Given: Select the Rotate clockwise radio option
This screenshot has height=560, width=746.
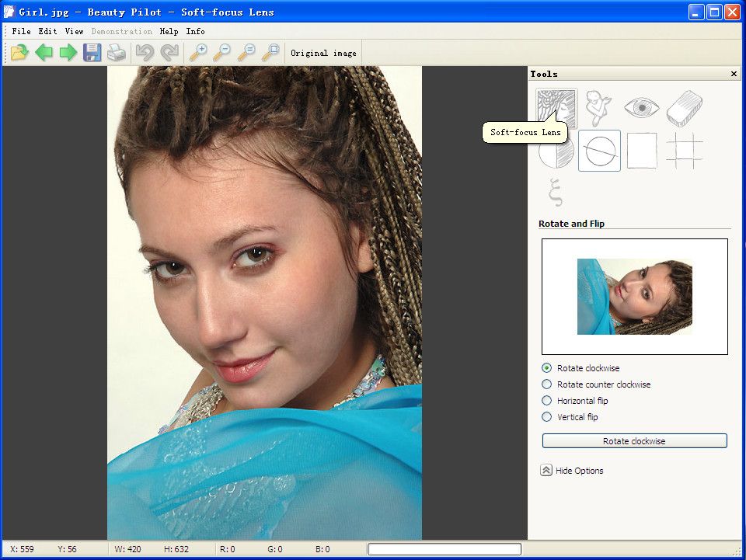Looking at the screenshot, I should (547, 368).
